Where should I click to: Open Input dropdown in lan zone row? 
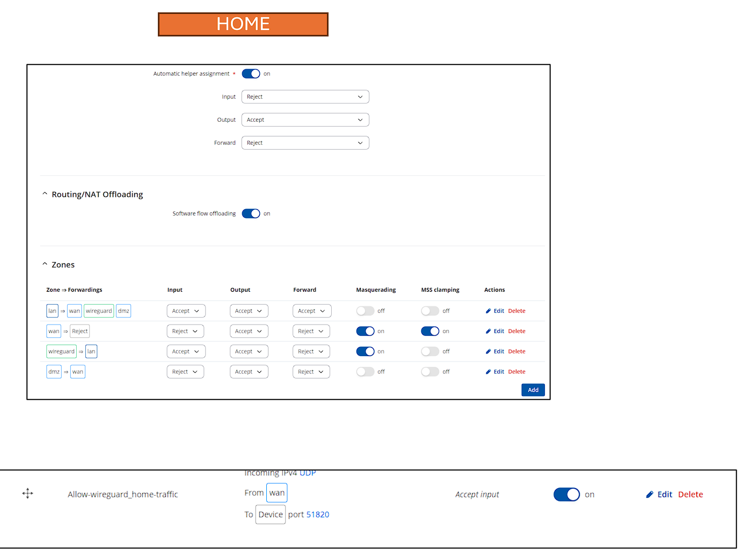pos(186,311)
